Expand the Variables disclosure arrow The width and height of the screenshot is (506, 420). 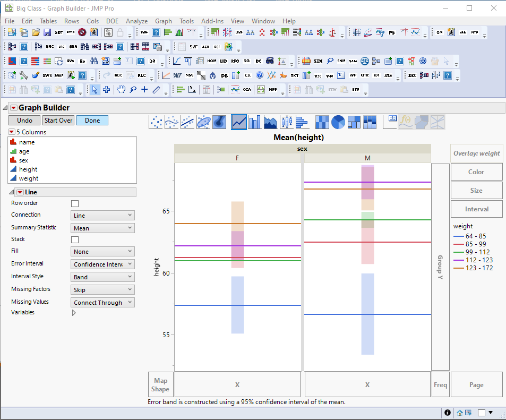[x=74, y=312]
